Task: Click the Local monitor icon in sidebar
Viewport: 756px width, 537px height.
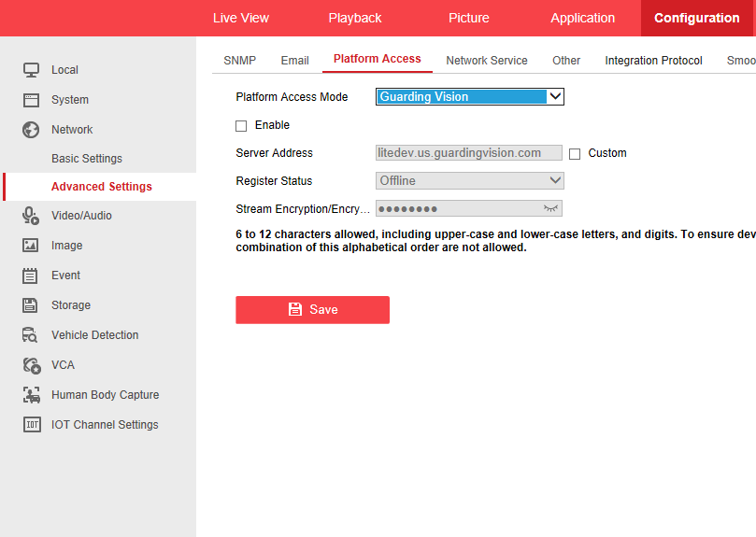Action: point(31,70)
